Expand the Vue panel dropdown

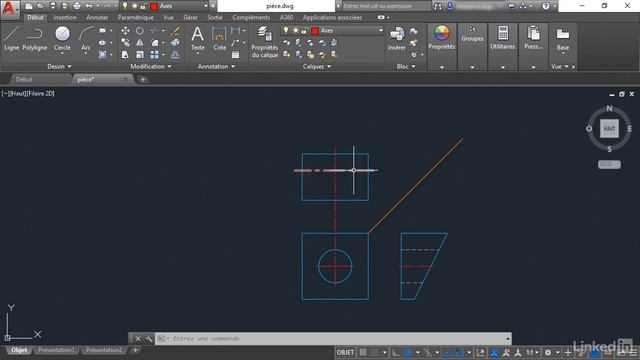tap(566, 66)
